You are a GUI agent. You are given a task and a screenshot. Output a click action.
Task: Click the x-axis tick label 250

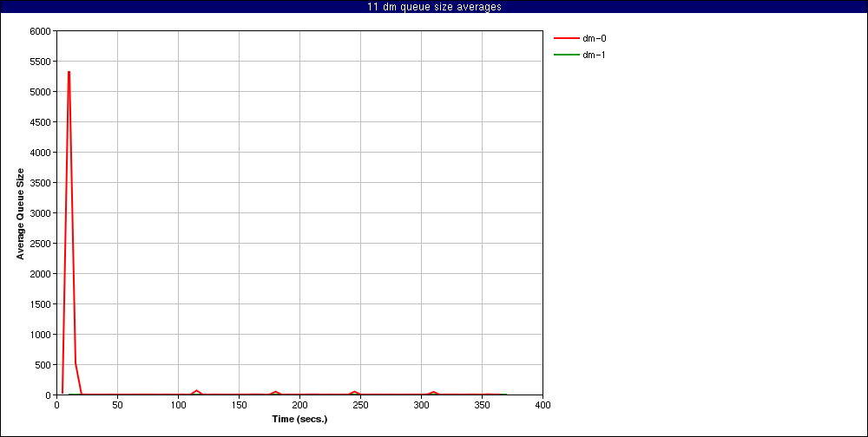point(360,405)
